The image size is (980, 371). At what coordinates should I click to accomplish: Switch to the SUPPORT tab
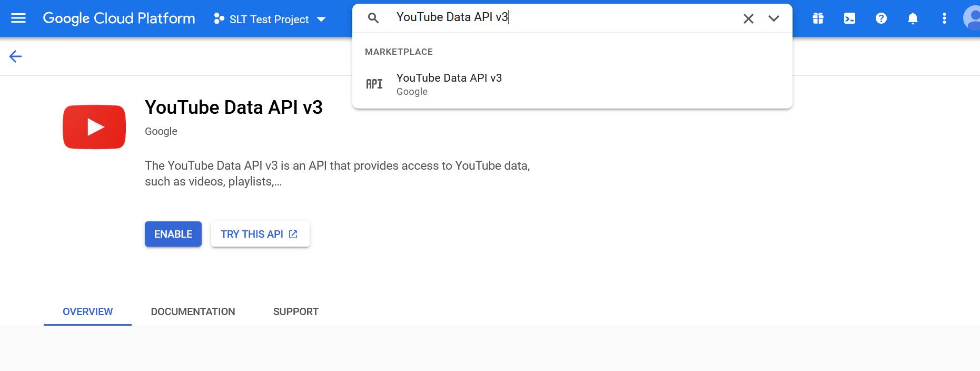point(295,311)
